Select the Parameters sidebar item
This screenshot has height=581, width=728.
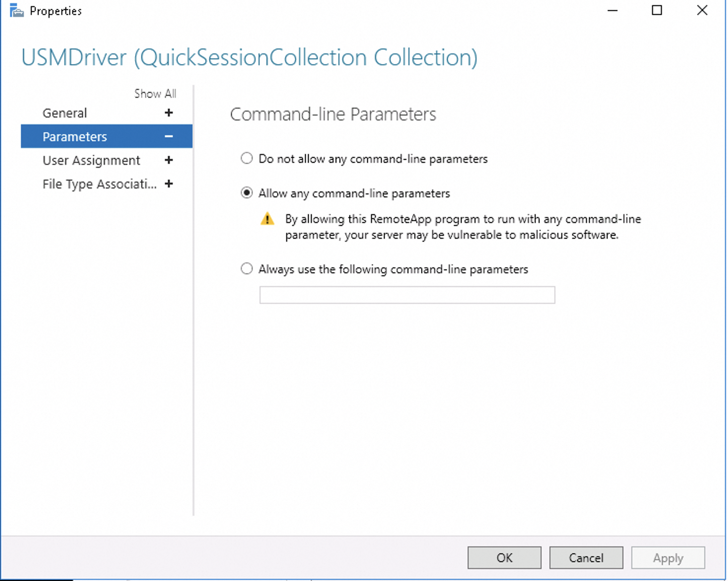pyautogui.click(x=74, y=137)
